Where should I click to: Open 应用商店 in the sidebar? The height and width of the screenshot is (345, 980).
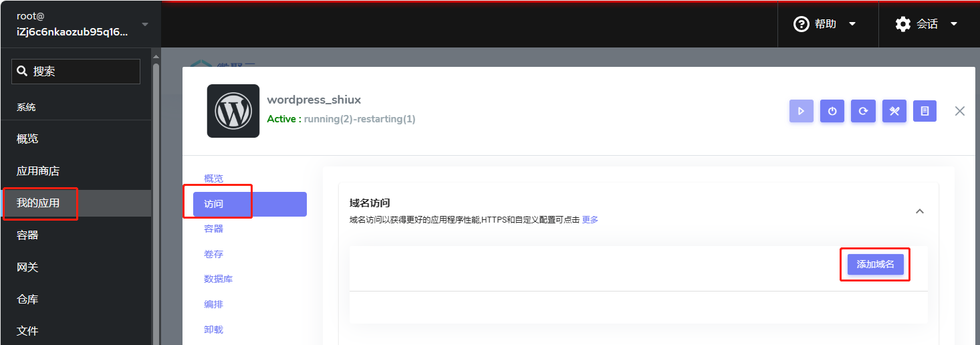tap(38, 171)
